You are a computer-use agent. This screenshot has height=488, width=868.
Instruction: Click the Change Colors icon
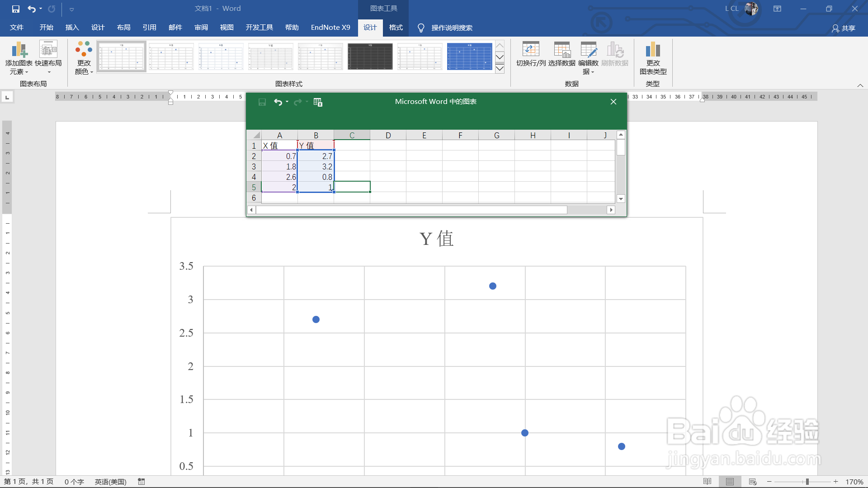[x=84, y=50]
